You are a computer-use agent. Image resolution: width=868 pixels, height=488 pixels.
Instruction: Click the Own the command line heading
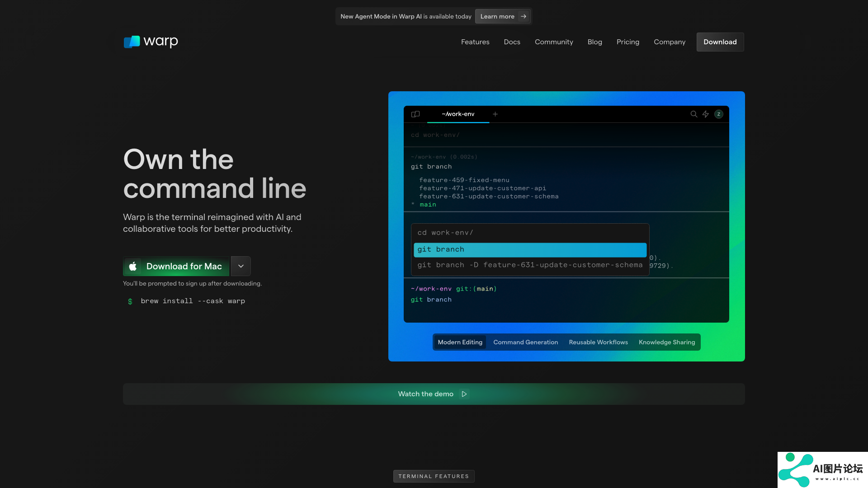215,174
